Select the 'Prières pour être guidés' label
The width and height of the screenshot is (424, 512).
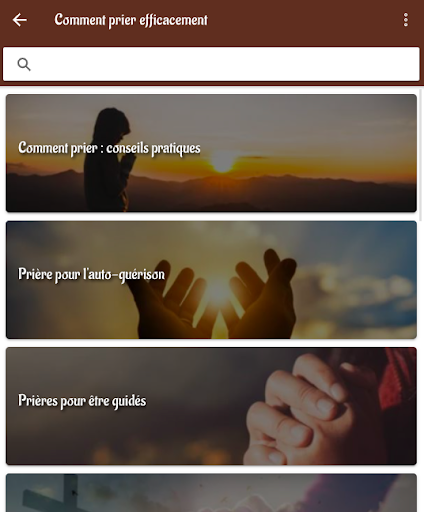tap(82, 401)
